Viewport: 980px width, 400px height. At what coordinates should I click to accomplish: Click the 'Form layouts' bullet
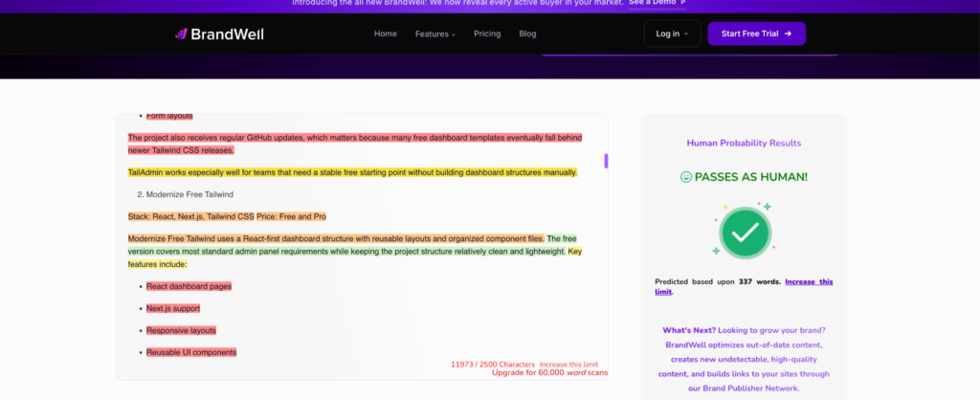coord(169,116)
